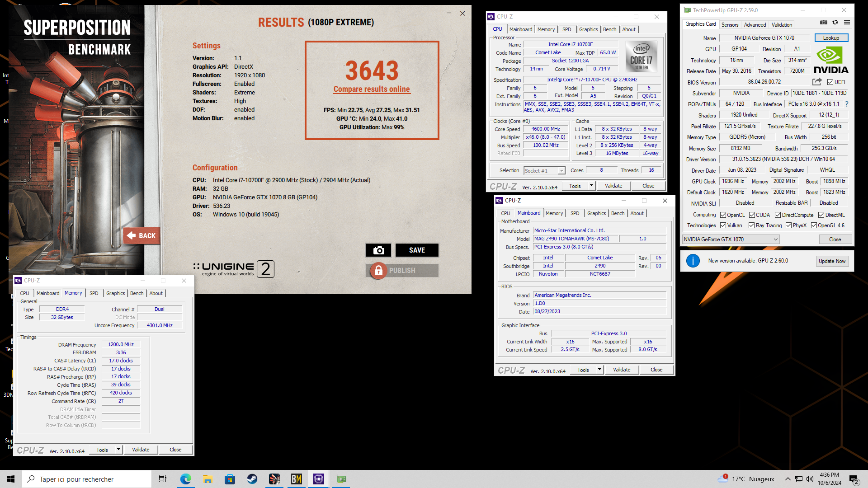868x488 pixels.
Task: Click the weather widget on the taskbar
Action: point(746,479)
